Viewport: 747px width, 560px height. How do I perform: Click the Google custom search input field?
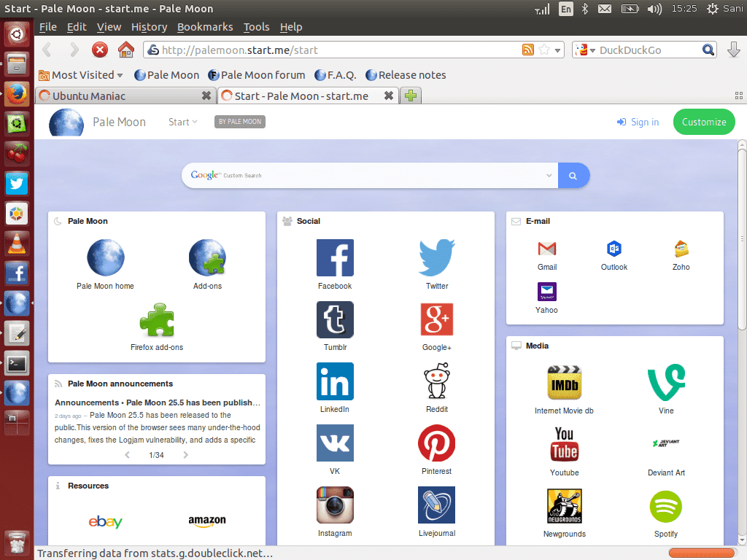click(370, 175)
